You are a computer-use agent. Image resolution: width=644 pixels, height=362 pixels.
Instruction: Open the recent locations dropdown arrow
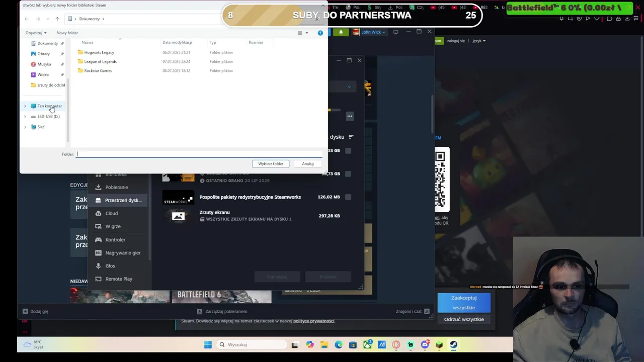pyautogui.click(x=48, y=19)
